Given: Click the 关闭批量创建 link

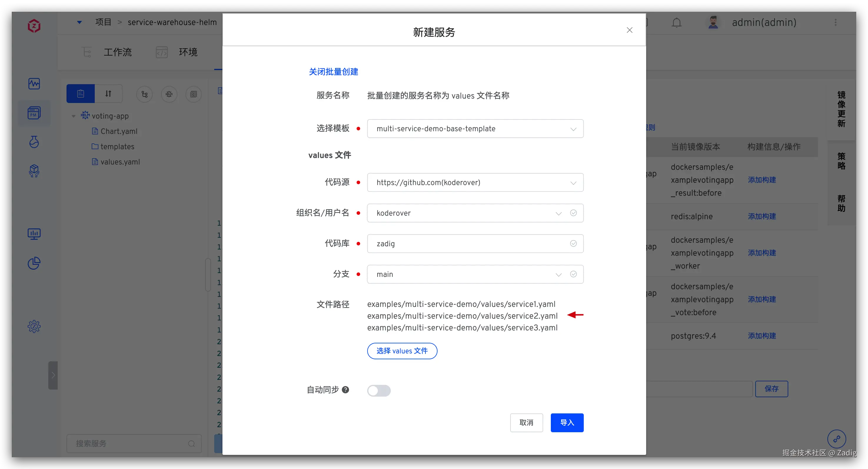Looking at the screenshot, I should 333,72.
